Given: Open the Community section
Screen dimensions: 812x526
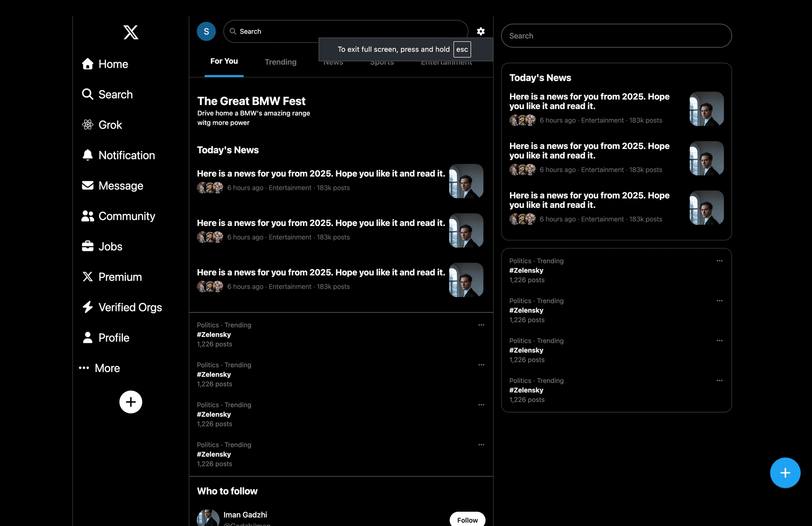Looking at the screenshot, I should coord(126,216).
